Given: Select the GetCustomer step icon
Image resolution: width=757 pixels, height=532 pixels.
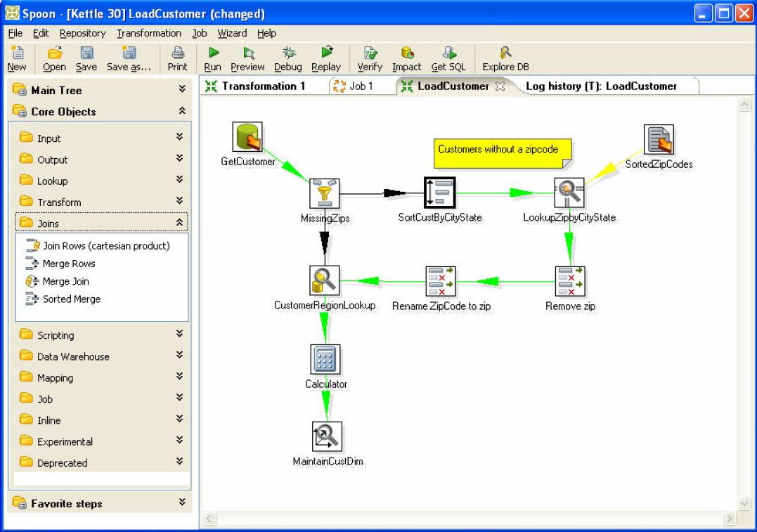Looking at the screenshot, I should point(247,137).
